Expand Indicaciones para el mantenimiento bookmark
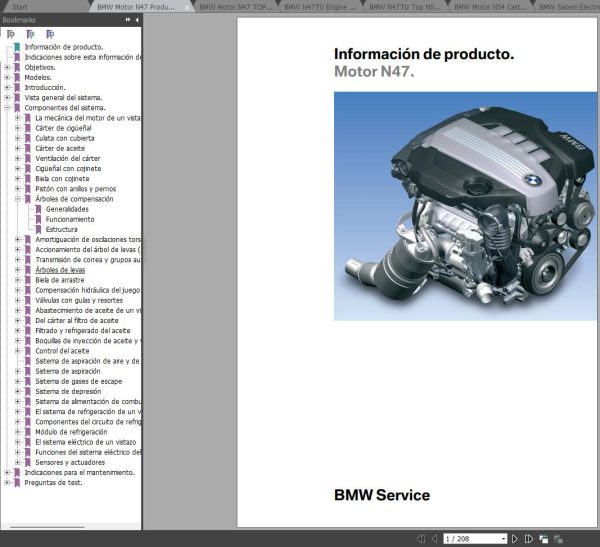The height and width of the screenshot is (547, 600). [7, 472]
